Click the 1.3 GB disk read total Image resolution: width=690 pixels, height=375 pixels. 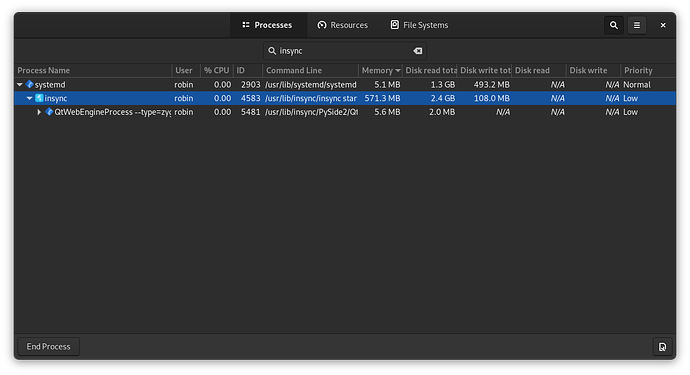(x=443, y=85)
